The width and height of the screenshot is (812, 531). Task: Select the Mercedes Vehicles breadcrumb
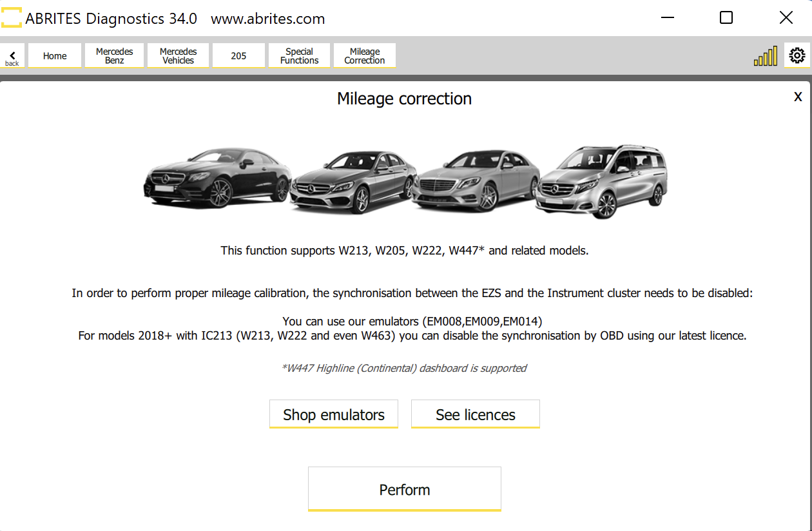(179, 55)
